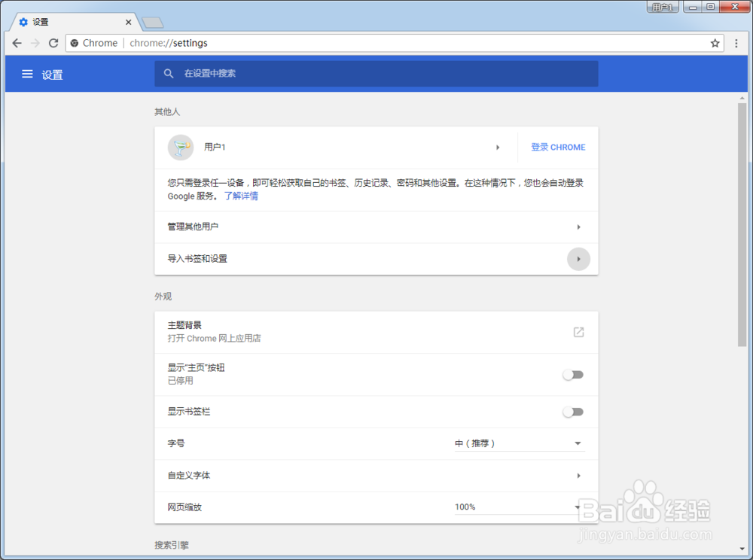Bookmark this page with the star icon
This screenshot has width=753, height=560.
click(x=715, y=43)
